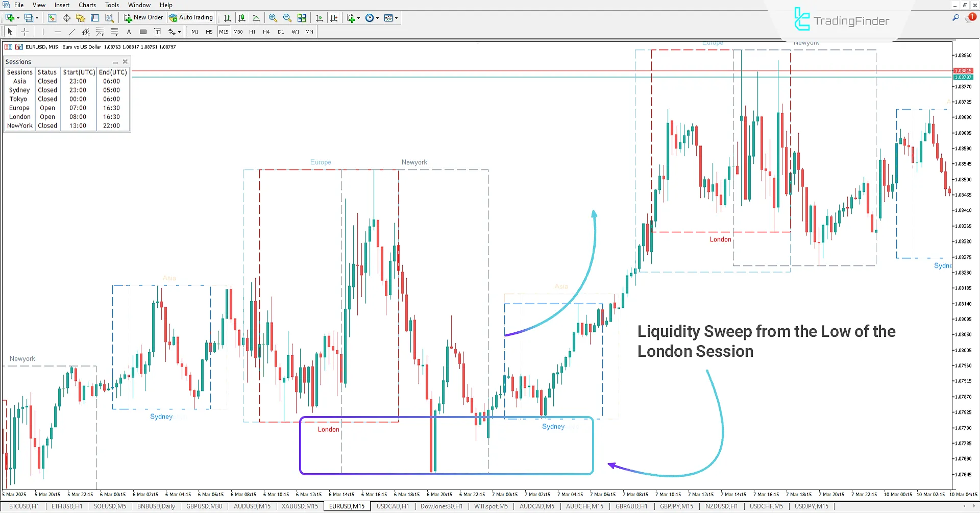
Task: Select the horizontal line drawing tool
Action: [x=57, y=31]
